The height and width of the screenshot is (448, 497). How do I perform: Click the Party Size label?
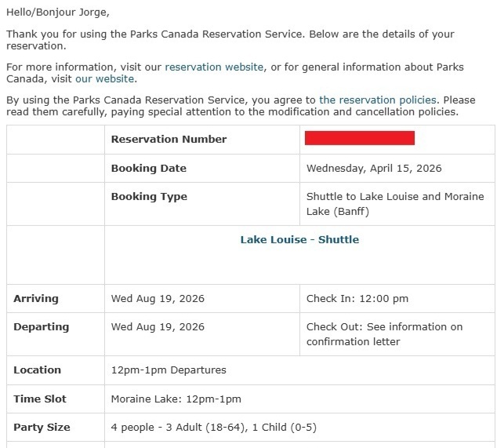[42, 428]
